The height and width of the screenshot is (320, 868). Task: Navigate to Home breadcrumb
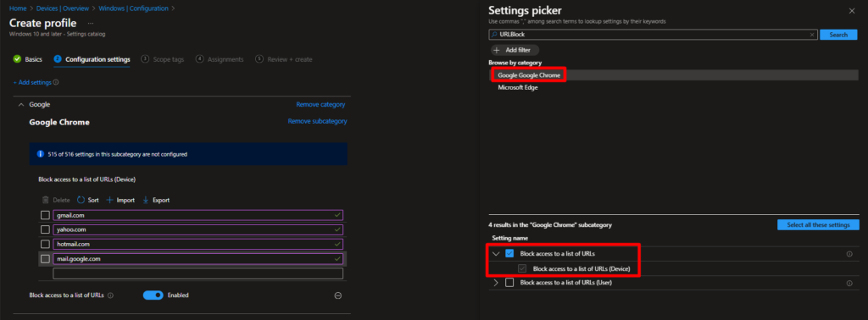[17, 8]
